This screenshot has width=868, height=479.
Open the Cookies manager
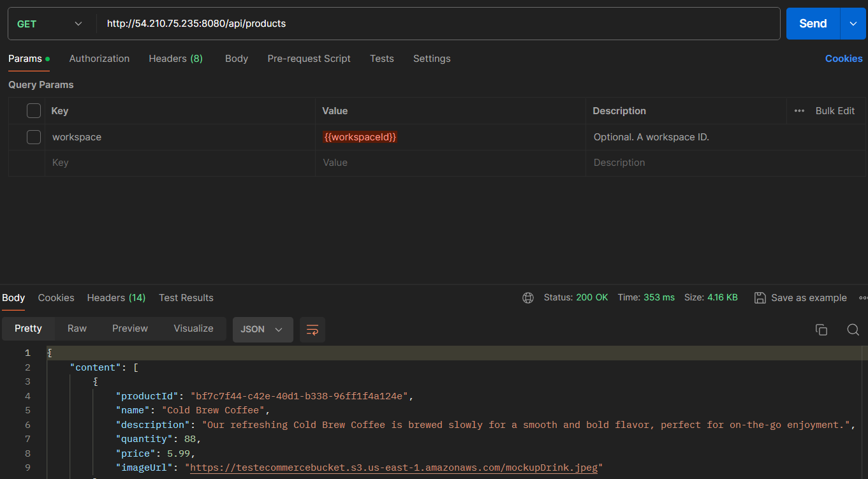tap(843, 58)
